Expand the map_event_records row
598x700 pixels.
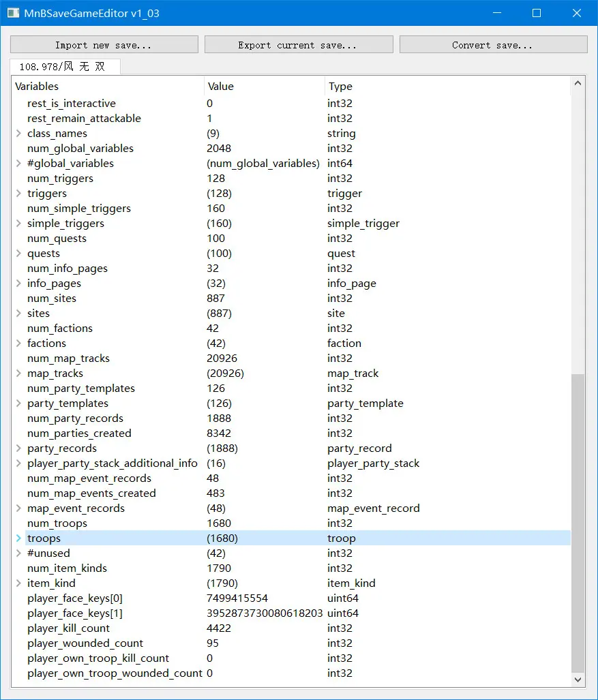19,508
